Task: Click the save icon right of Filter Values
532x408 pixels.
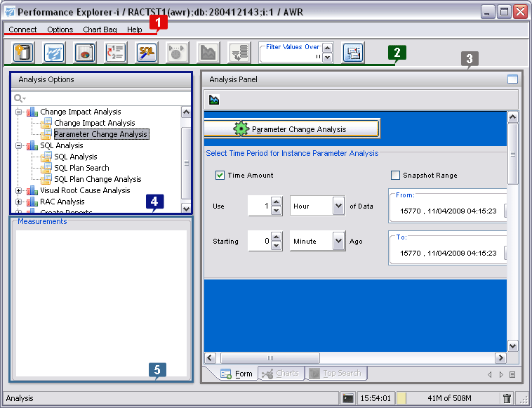Action: click(x=352, y=53)
